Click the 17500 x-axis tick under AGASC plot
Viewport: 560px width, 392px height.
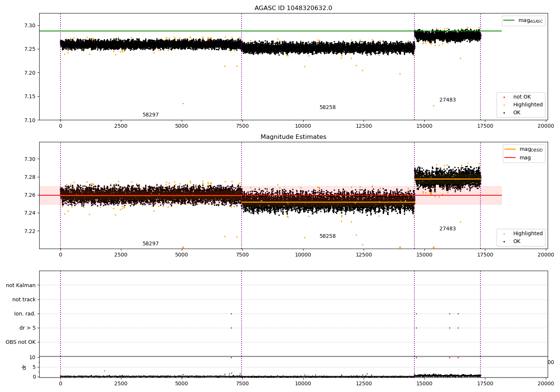coord(485,126)
